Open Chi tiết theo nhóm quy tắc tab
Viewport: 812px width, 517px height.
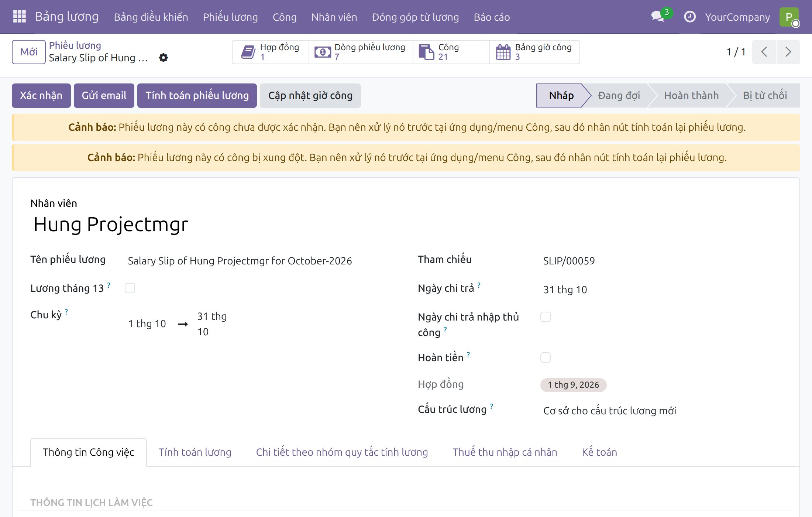coord(342,452)
